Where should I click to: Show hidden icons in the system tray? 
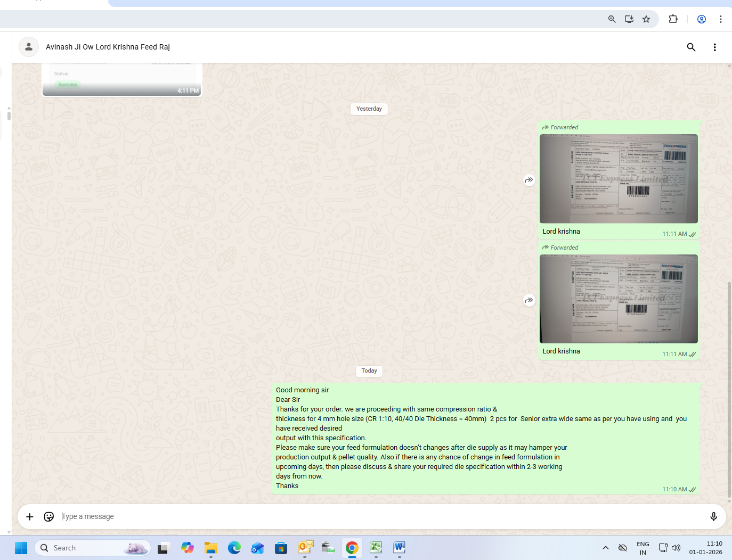[x=605, y=548]
